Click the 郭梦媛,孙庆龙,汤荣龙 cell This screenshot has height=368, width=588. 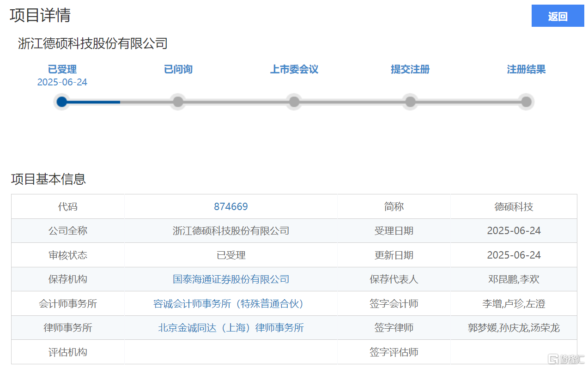click(x=514, y=328)
